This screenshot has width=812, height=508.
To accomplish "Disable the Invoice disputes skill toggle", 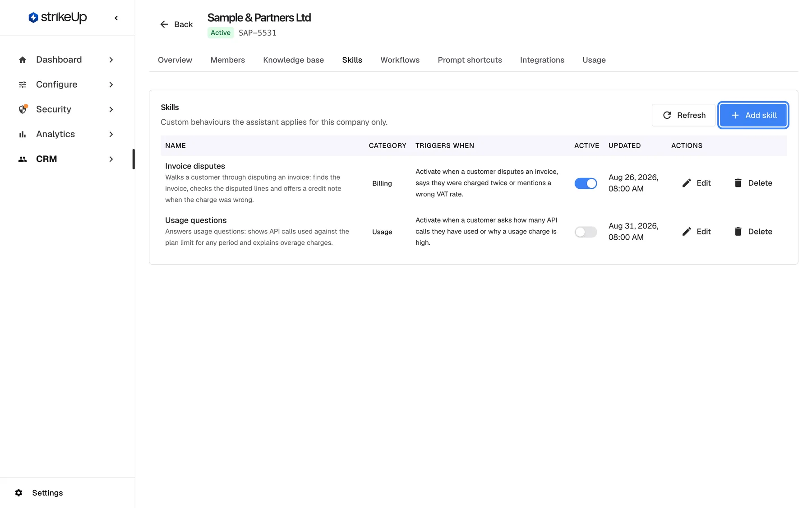I will coord(586,183).
